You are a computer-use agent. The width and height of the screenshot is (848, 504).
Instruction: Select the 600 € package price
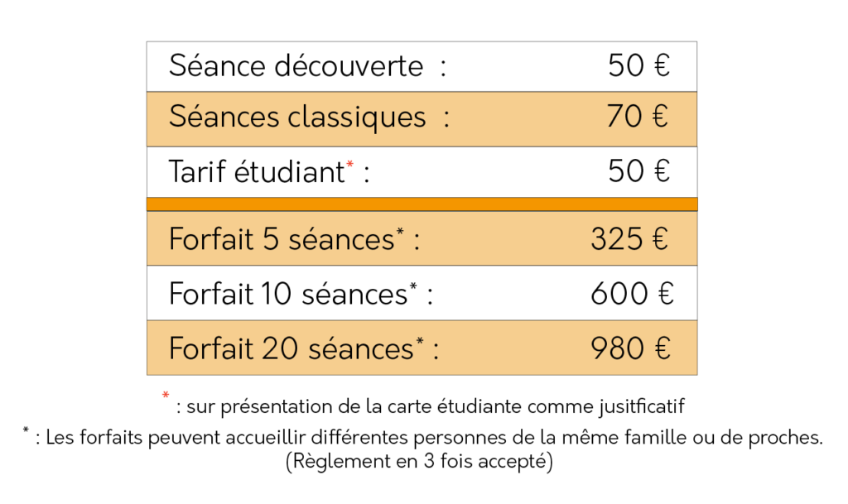click(632, 294)
